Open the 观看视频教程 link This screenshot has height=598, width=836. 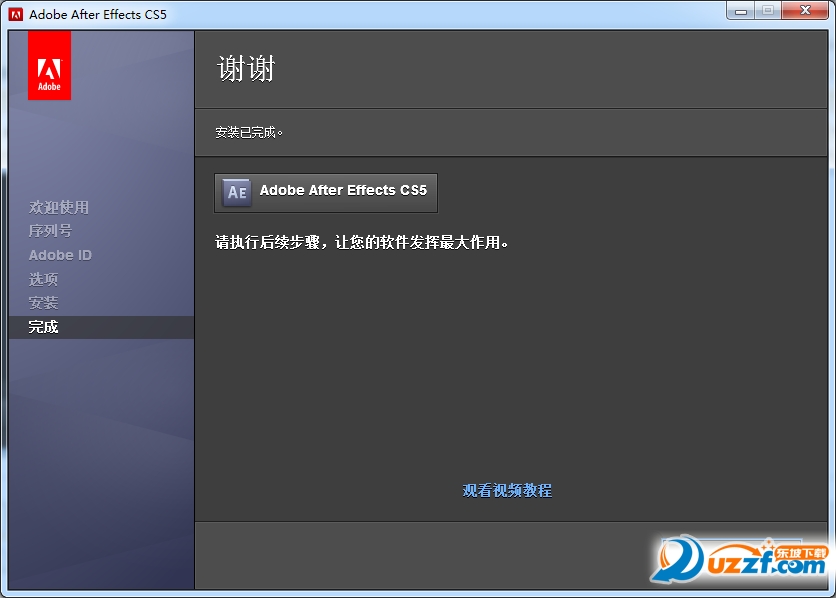coord(507,490)
